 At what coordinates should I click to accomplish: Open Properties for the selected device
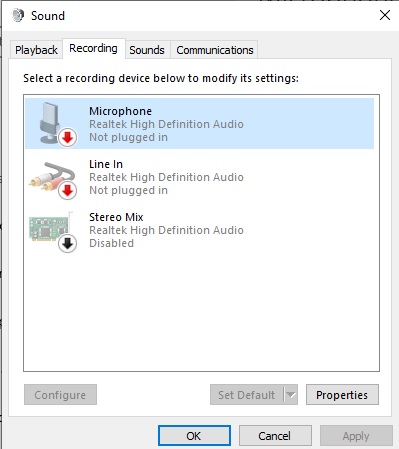pyautogui.click(x=342, y=395)
